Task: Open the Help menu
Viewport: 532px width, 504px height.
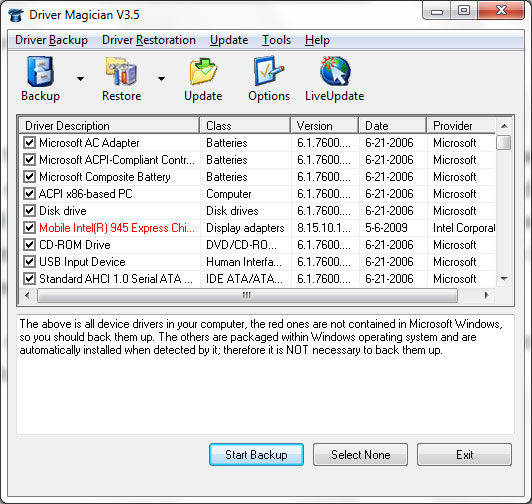Action: tap(317, 40)
